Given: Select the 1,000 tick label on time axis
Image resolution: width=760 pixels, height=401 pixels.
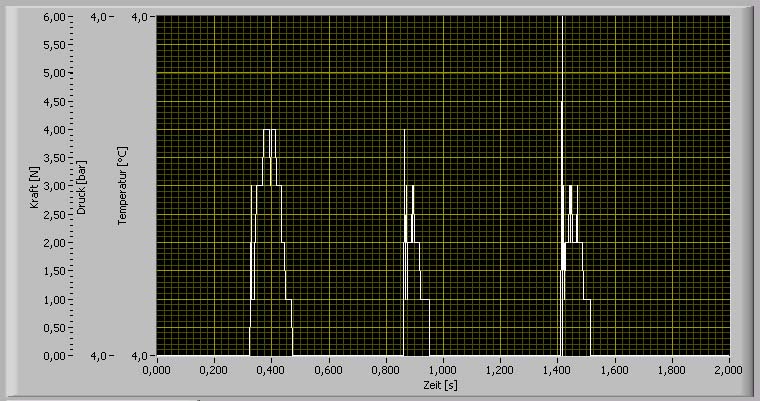Looking at the screenshot, I should point(443,370).
